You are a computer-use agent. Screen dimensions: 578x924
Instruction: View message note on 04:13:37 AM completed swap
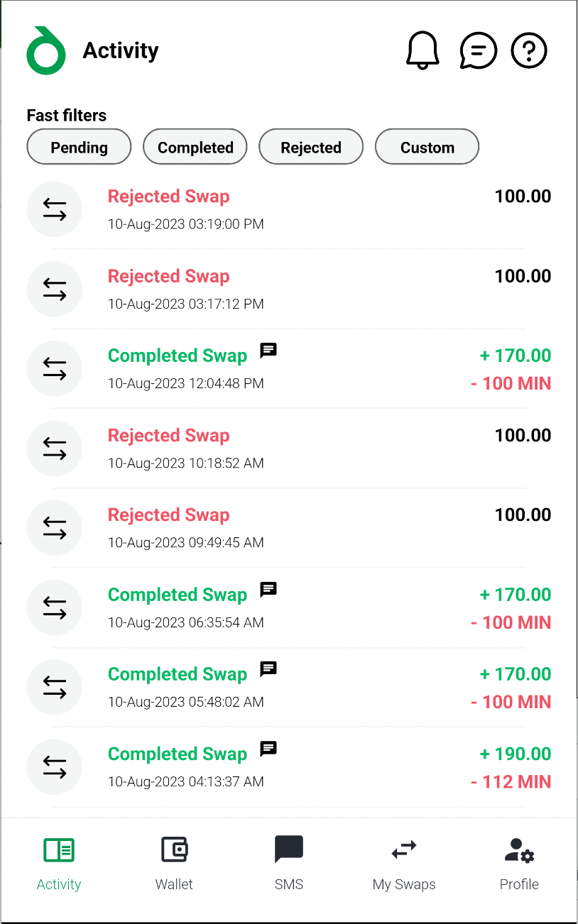click(268, 748)
